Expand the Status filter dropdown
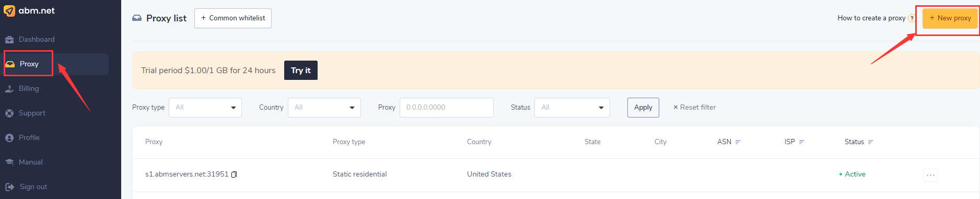 pos(572,108)
